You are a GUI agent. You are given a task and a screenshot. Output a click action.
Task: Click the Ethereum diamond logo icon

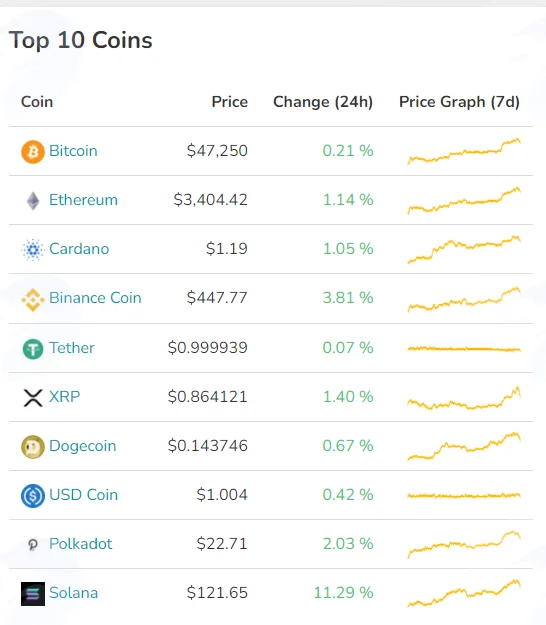(33, 200)
